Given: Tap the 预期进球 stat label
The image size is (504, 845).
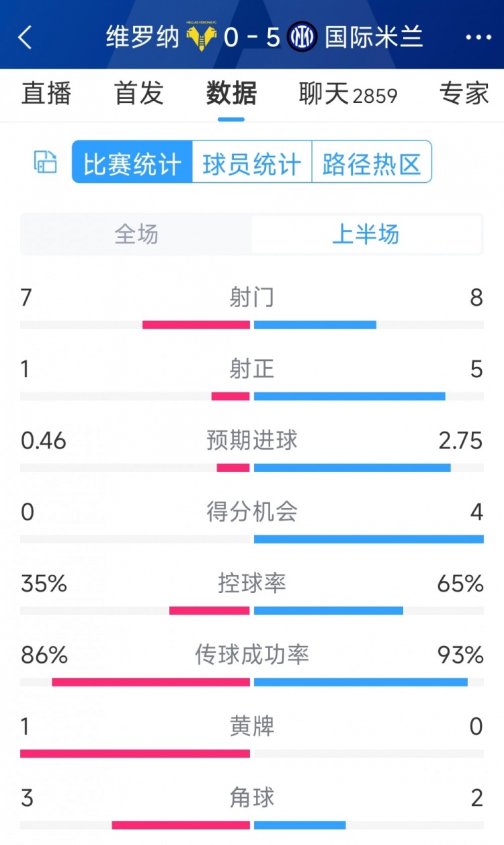Looking at the screenshot, I should pos(252,440).
